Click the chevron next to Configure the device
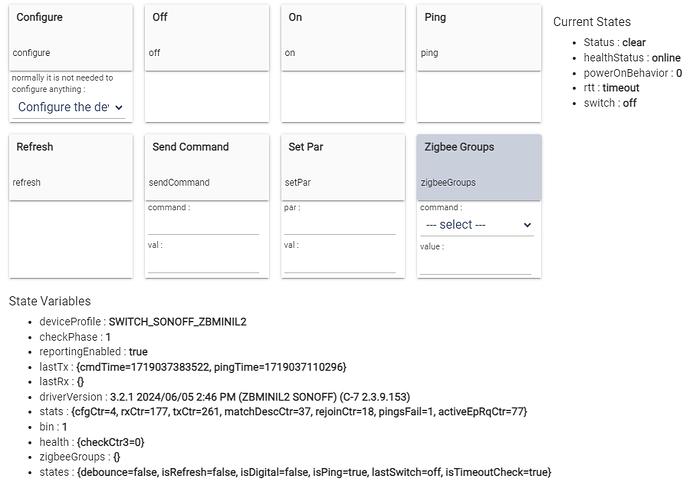Image resolution: width=690 pixels, height=484 pixels. click(x=118, y=107)
